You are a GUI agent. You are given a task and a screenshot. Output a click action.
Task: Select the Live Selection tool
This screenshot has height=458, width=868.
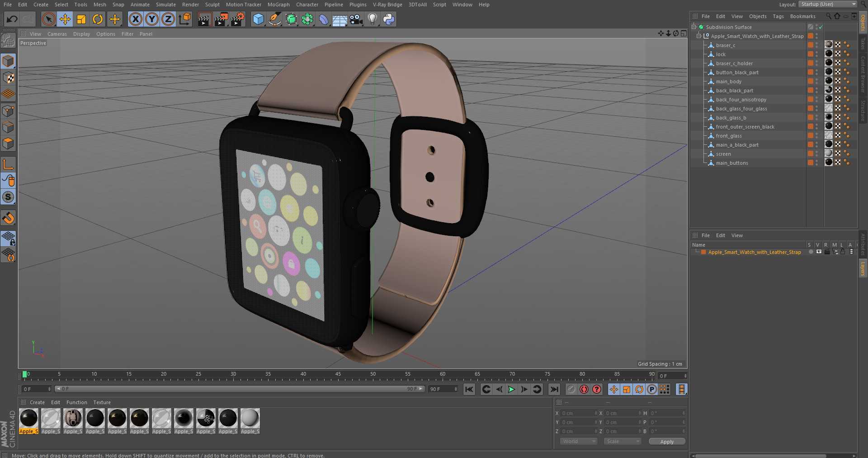pos(48,19)
